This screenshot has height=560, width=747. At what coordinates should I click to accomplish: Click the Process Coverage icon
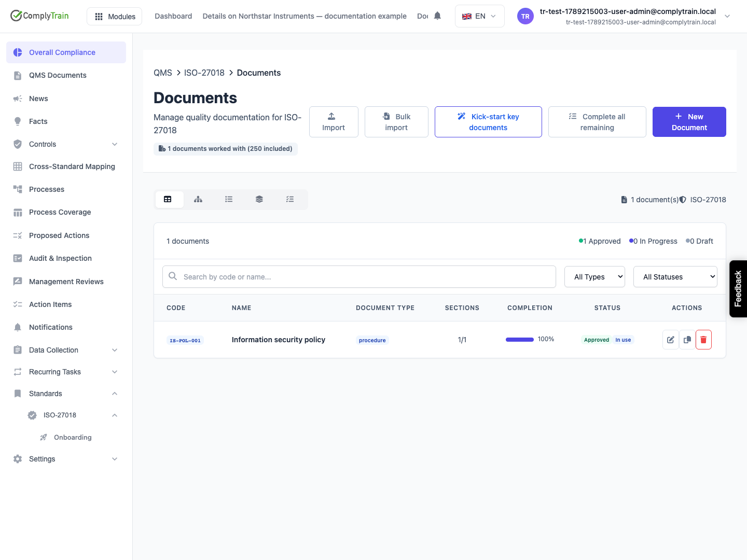(18, 212)
